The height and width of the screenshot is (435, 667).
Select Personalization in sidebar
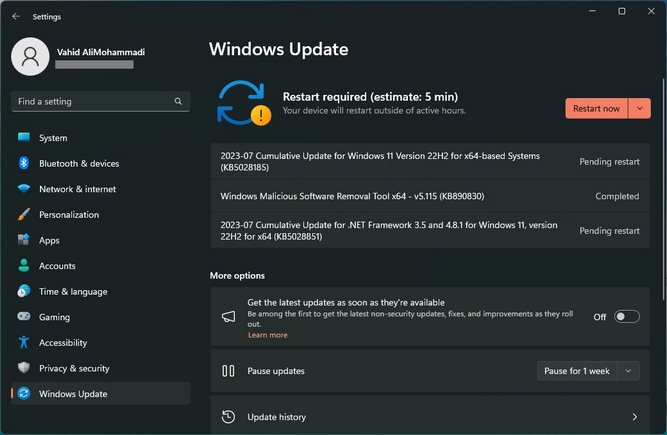tap(100, 214)
